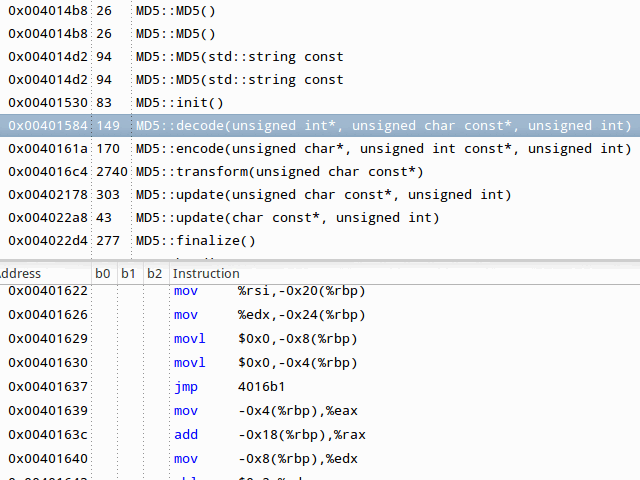This screenshot has width=640, height=480.
Task: Click operand -0x8(%rbp),%edx
Action: [298, 458]
